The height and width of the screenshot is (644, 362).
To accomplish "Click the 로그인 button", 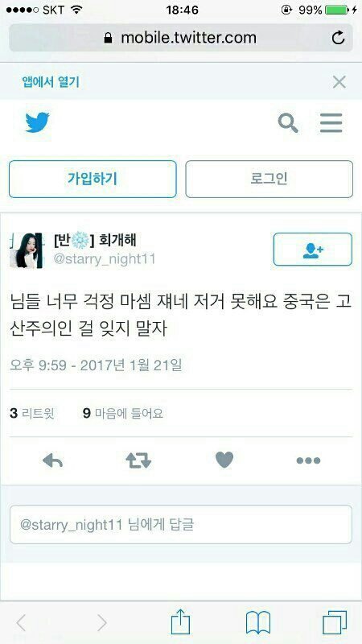I will (x=269, y=179).
